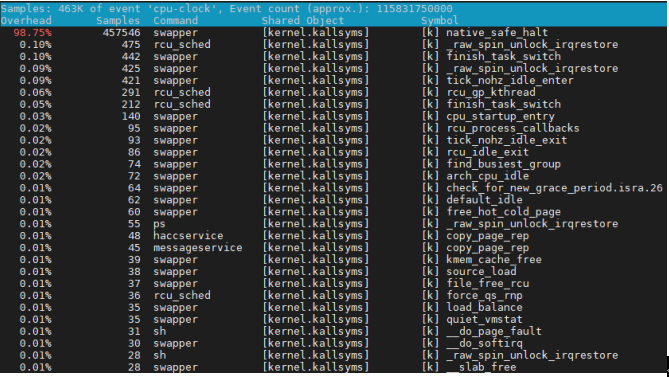Click the messageservice command entry
Image resolution: width=669 pixels, height=377 pixels.
click(x=198, y=248)
